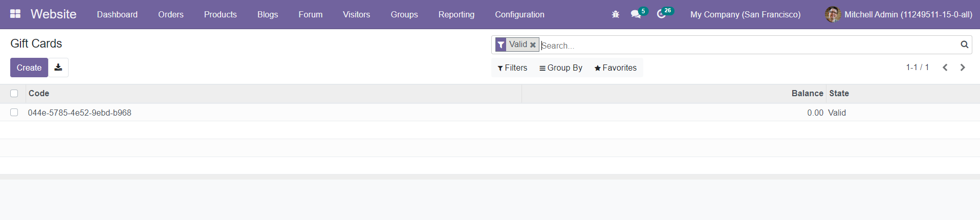Click the Website app brand title
Screen dimensions: 980x220
pos(53,14)
